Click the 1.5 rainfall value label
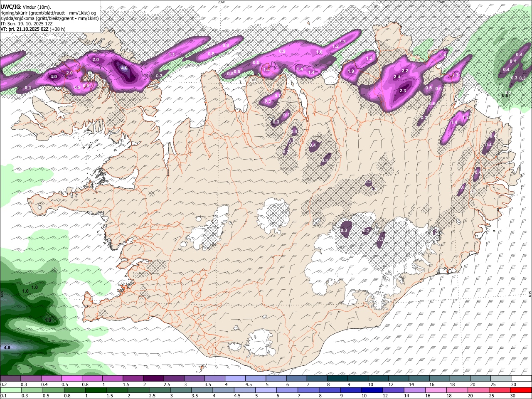 click(48, 320)
